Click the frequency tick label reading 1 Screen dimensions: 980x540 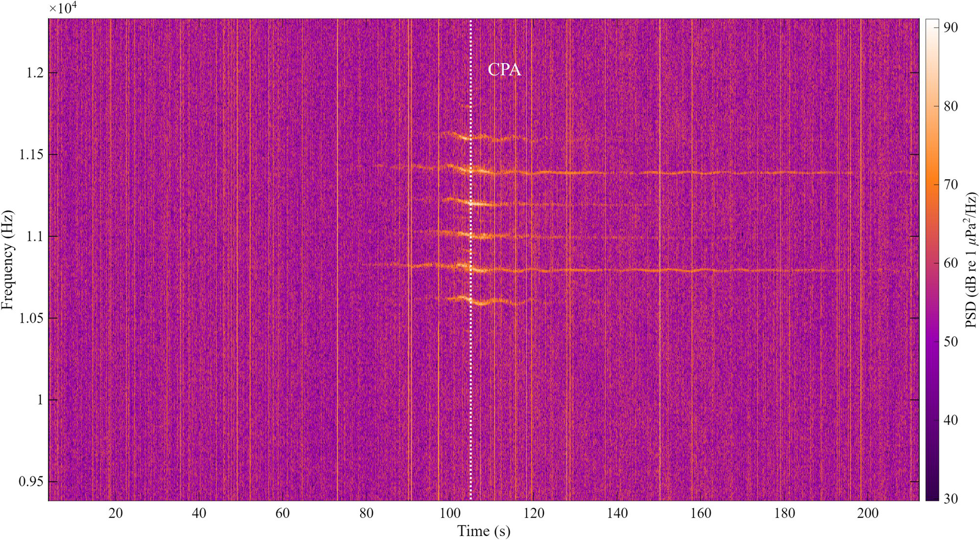[41, 400]
